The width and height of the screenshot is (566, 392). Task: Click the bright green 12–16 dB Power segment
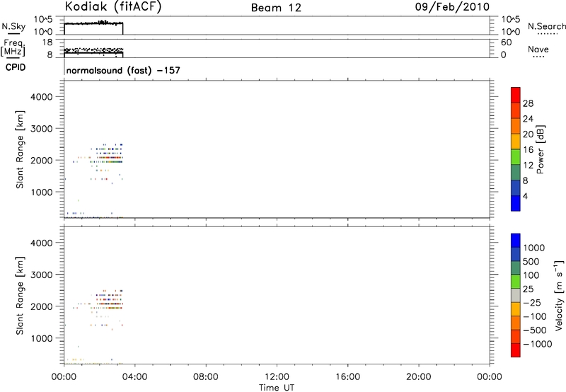tap(516, 157)
